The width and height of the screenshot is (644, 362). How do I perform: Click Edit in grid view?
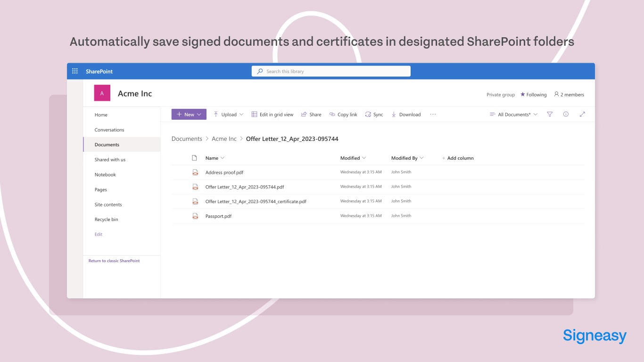tap(272, 115)
